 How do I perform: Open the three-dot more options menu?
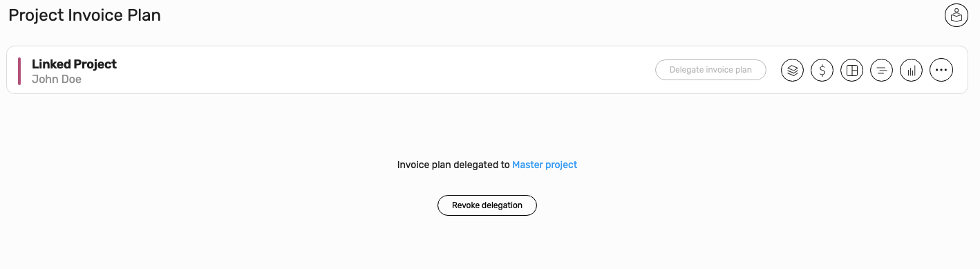941,70
